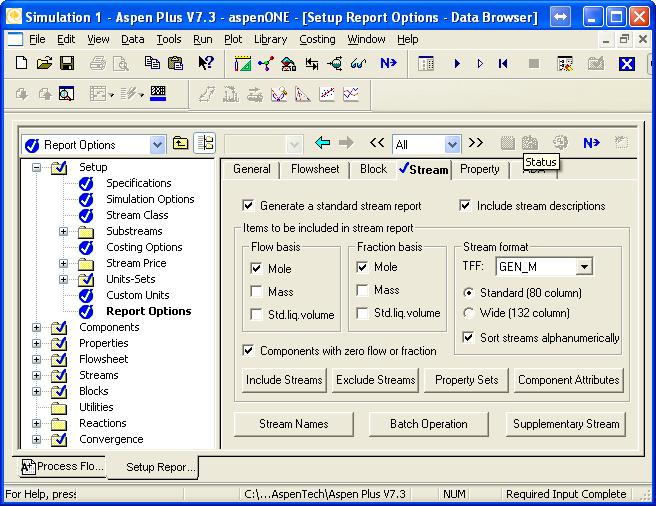Go back with the cyan left arrow

pyautogui.click(x=322, y=143)
